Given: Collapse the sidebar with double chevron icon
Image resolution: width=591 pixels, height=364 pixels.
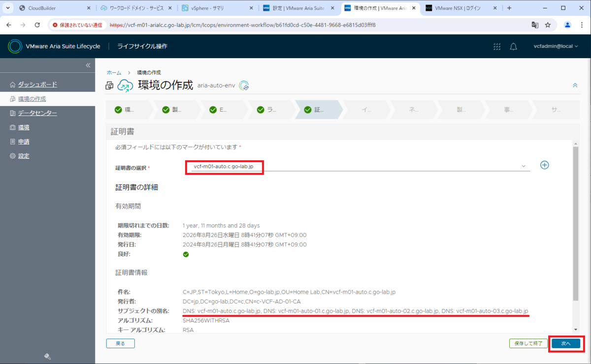Looking at the screenshot, I should pos(88,65).
